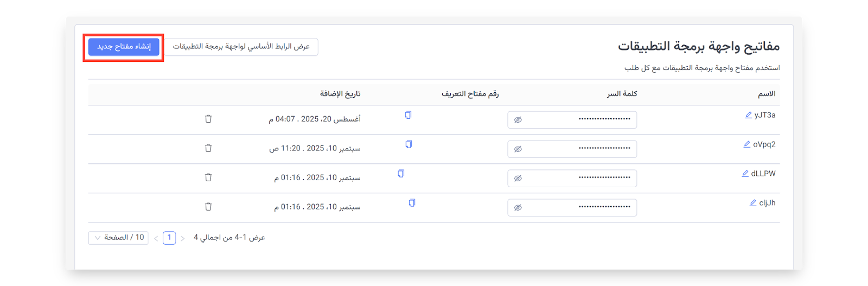Click عرض الرابط الأساسي لواجهة برمجة التطبيقات
868x286 pixels.
(241, 47)
